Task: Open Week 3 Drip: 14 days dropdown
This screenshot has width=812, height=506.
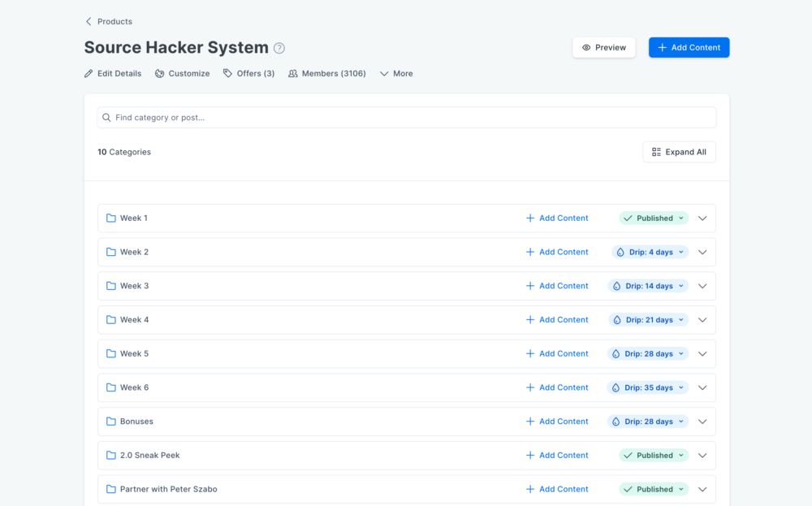Action: (x=648, y=286)
